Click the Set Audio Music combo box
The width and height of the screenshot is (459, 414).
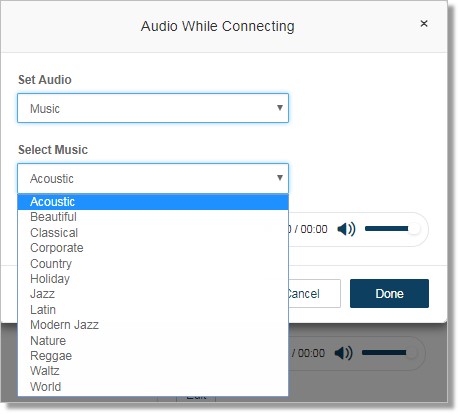pyautogui.click(x=153, y=108)
